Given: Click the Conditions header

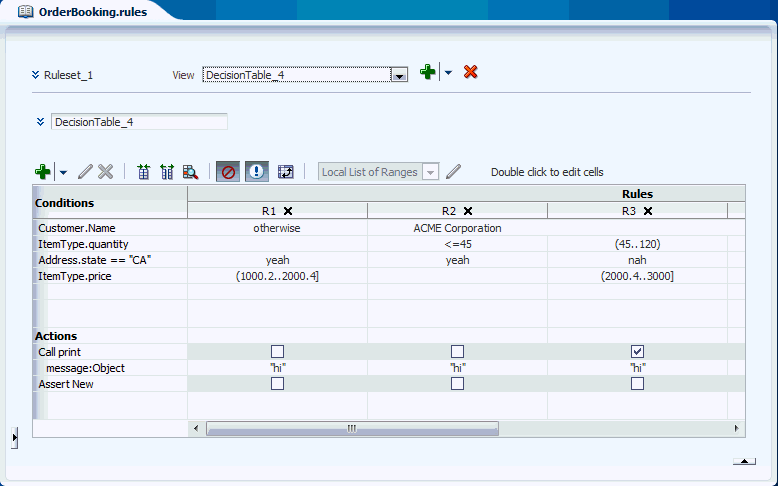Looking at the screenshot, I should tap(65, 203).
